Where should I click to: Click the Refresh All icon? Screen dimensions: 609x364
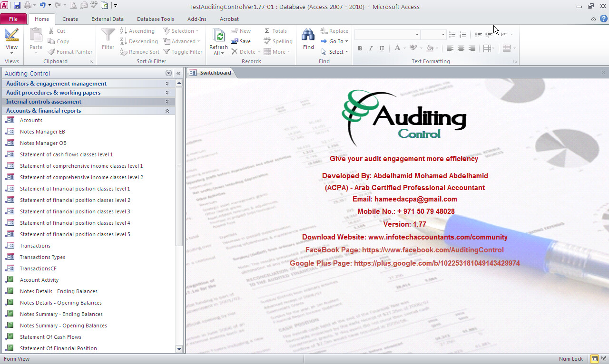[218, 36]
